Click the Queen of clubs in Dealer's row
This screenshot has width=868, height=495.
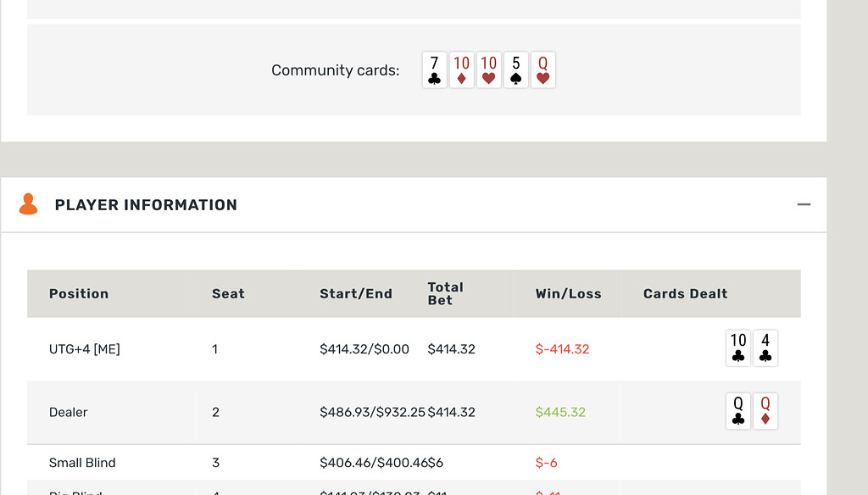[737, 411]
